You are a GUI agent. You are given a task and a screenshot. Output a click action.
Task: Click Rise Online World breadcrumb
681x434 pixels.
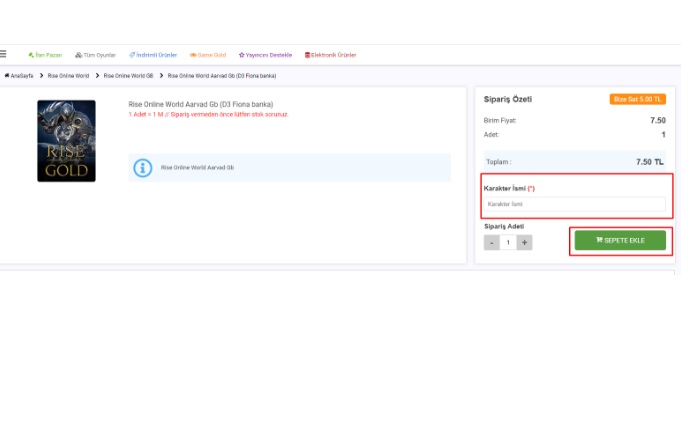coord(68,75)
